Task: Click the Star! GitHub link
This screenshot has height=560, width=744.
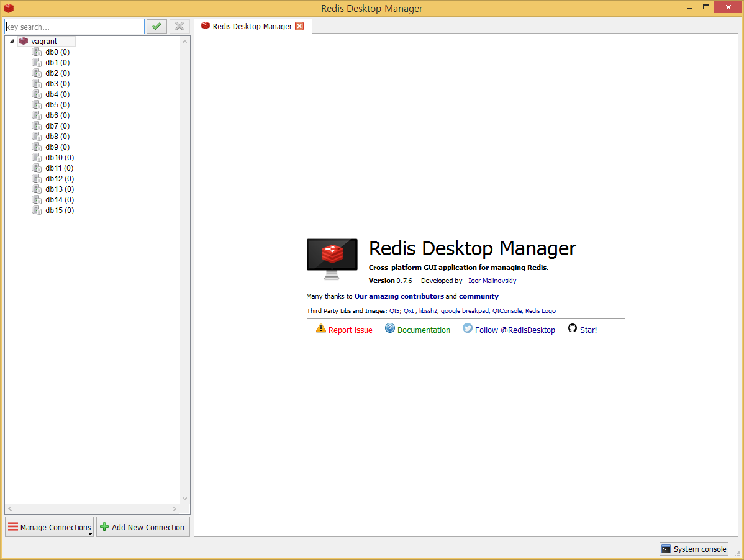Action: coord(588,330)
